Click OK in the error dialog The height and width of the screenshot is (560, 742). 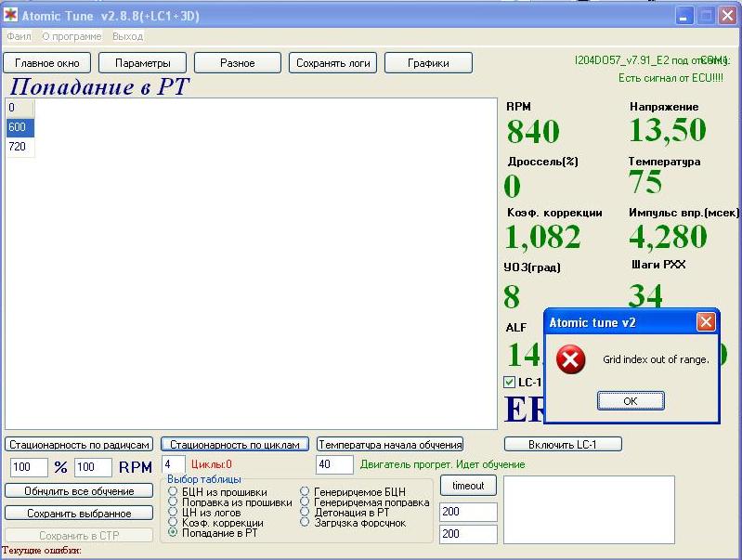coord(631,401)
